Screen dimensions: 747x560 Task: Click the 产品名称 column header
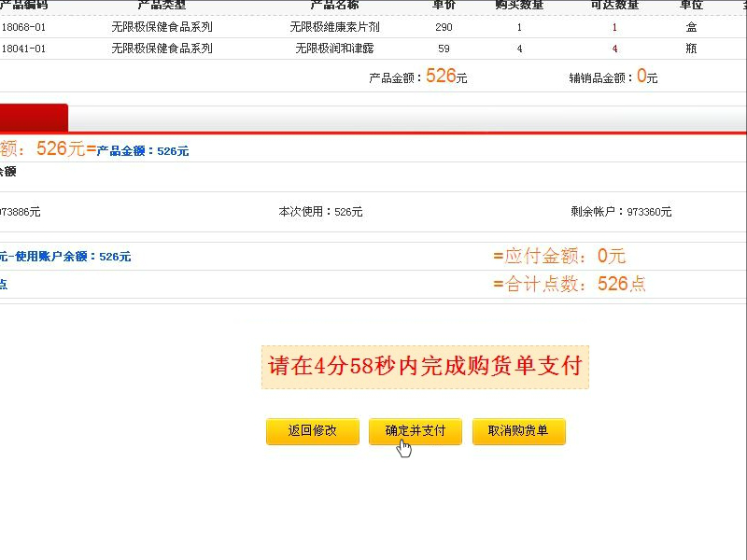click(x=334, y=5)
